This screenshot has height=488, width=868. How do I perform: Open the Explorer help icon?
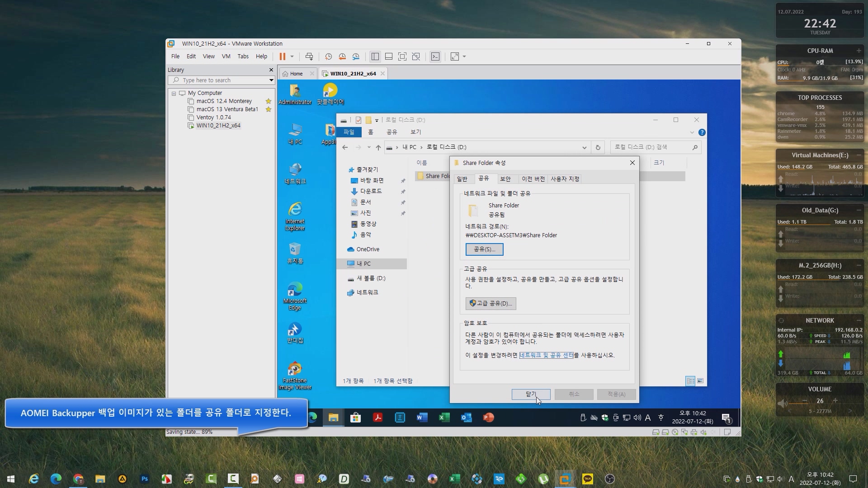(702, 132)
